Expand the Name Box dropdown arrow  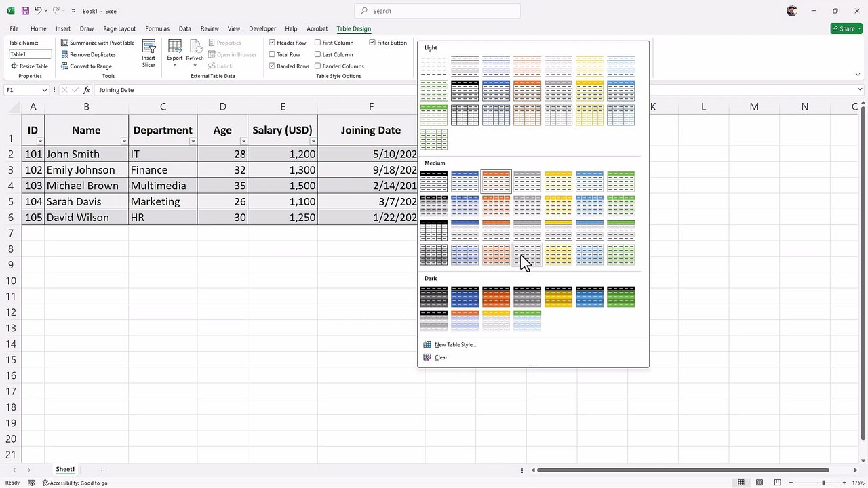pos(45,90)
